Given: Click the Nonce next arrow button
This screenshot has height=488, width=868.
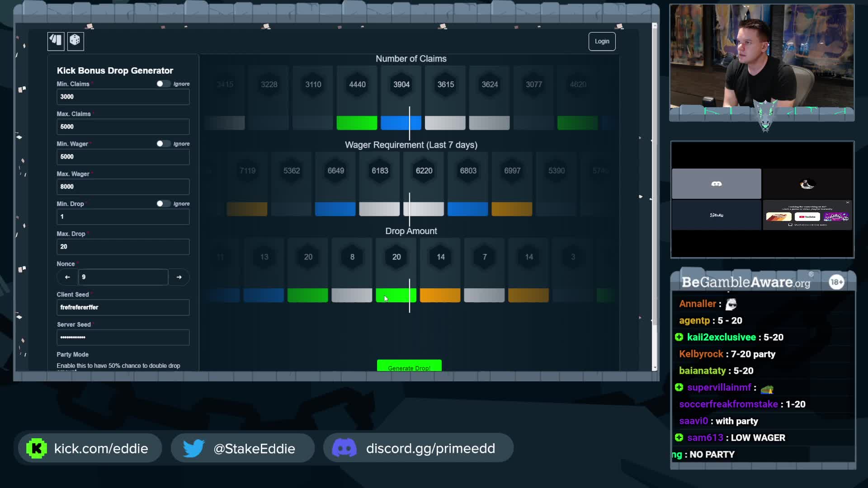Looking at the screenshot, I should (x=179, y=277).
